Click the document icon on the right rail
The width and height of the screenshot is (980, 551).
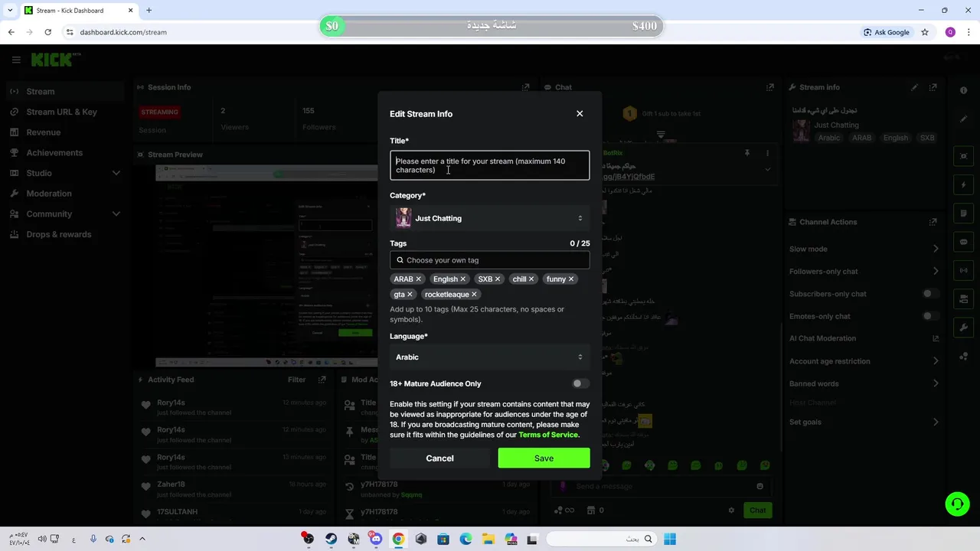coord(964,214)
